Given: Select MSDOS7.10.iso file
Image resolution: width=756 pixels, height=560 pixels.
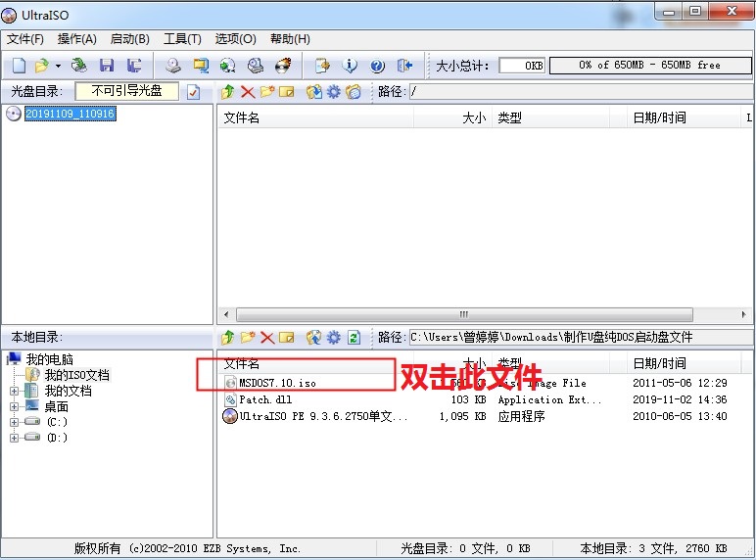Looking at the screenshot, I should pyautogui.click(x=278, y=383).
